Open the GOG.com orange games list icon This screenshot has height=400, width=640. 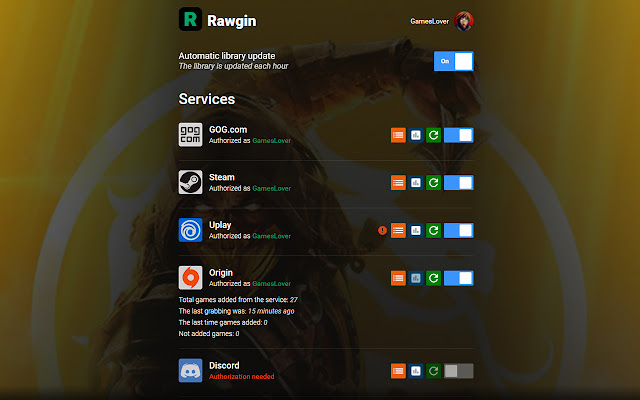click(398, 135)
